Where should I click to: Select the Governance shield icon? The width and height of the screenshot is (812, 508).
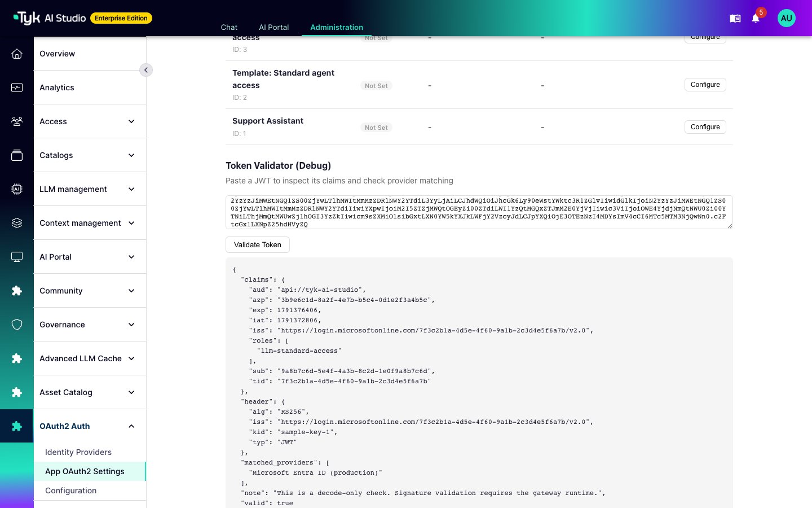click(x=17, y=325)
